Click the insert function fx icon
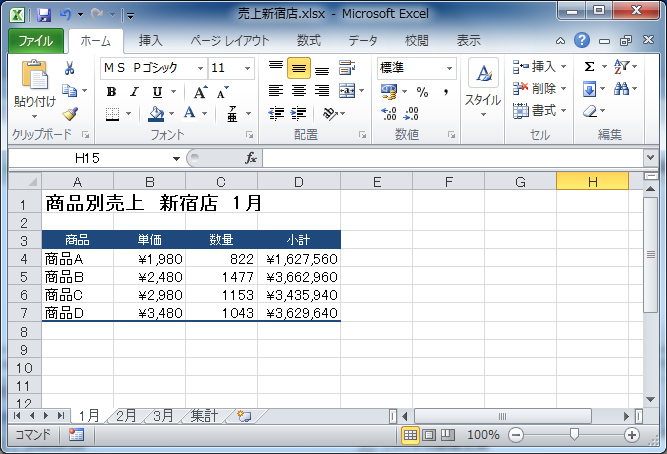Screen dimensions: 667x454 (x=251, y=158)
